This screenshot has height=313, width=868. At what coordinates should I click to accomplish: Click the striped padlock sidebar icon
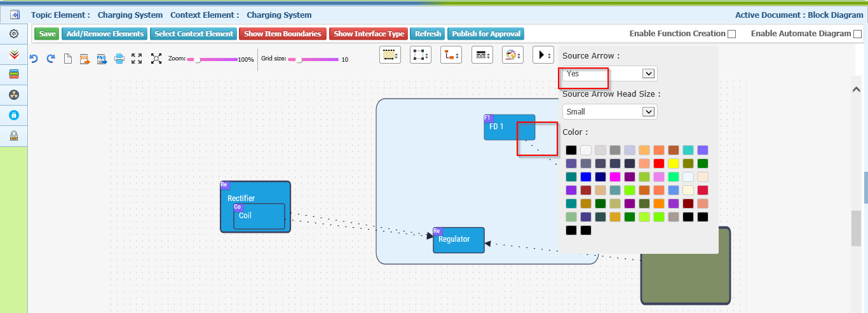[14, 136]
